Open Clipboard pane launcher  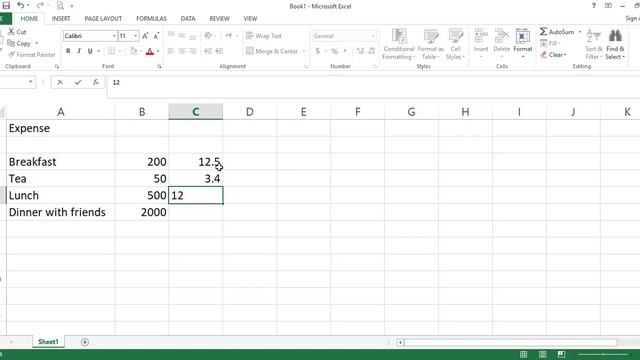coord(57,66)
